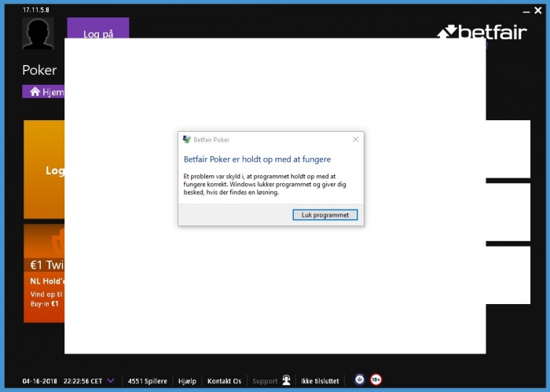Click the 04-16-2018 date text
The height and width of the screenshot is (392, 550).
point(39,381)
